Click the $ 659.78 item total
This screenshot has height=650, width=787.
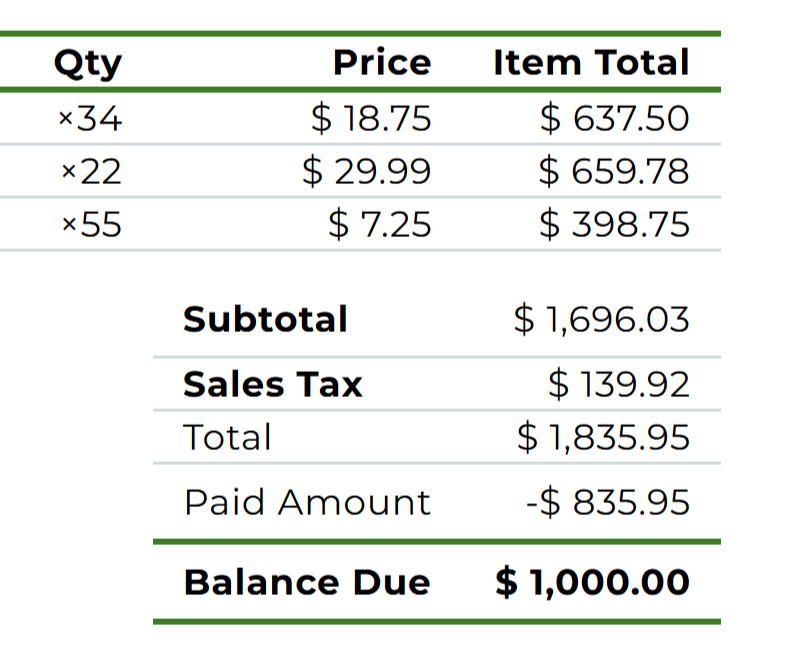(x=614, y=172)
